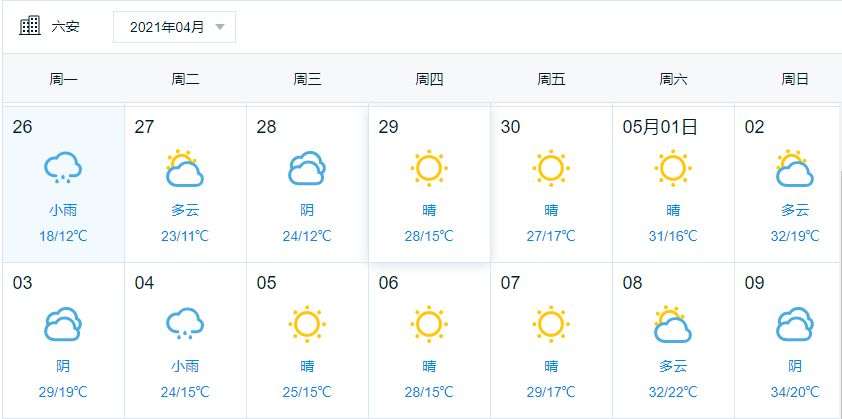
Task: Click the temperature 18/12℃
Action: [63, 236]
